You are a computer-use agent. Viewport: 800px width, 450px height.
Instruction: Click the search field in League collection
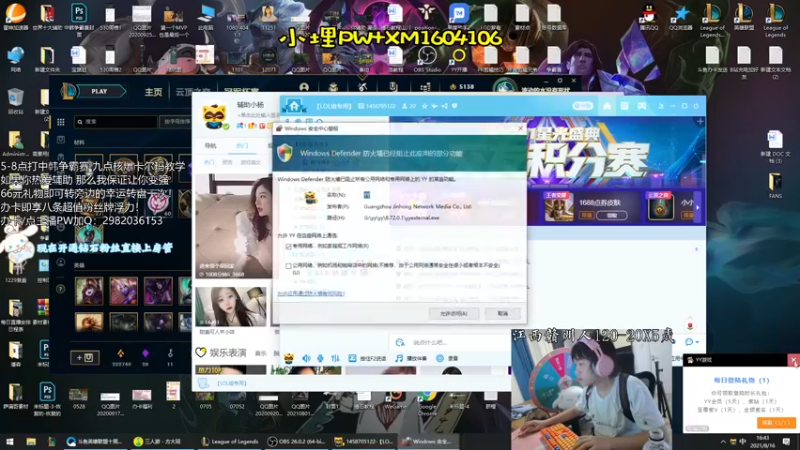pos(116,122)
